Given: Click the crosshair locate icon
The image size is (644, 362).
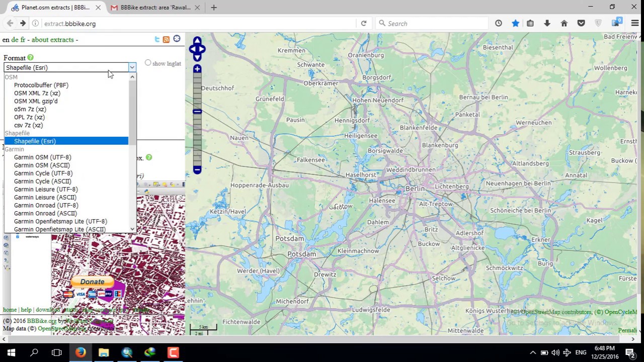Looking at the screenshot, I should (x=177, y=39).
